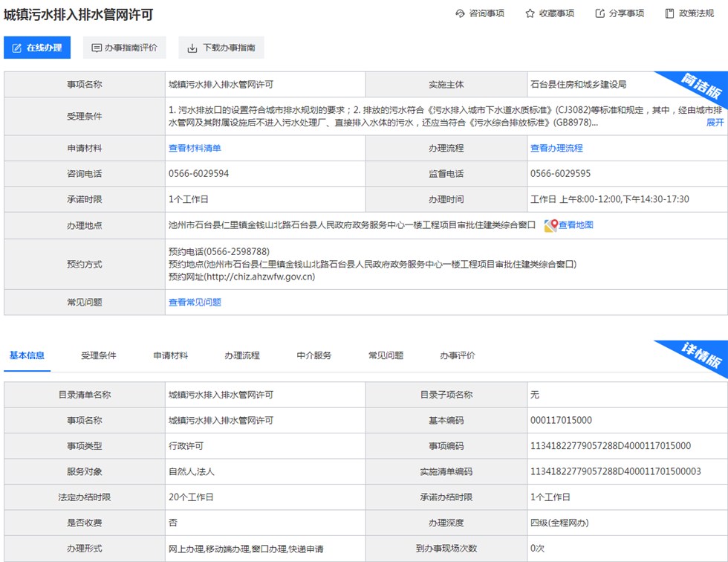The height and width of the screenshot is (562, 728).
Task: Click the 收藏事项 star icon
Action: pyautogui.click(x=530, y=13)
